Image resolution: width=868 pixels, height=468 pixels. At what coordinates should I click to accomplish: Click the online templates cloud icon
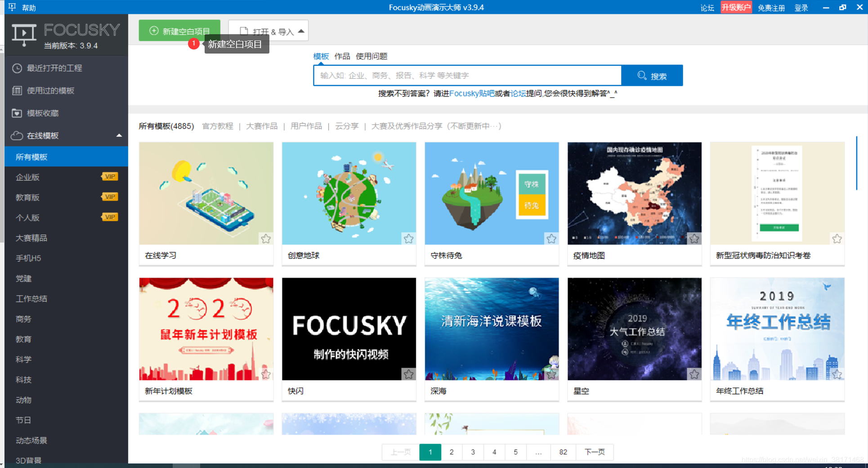pyautogui.click(x=17, y=135)
